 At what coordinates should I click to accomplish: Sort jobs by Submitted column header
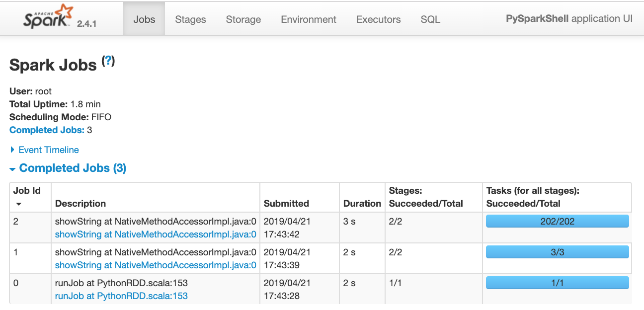(286, 203)
